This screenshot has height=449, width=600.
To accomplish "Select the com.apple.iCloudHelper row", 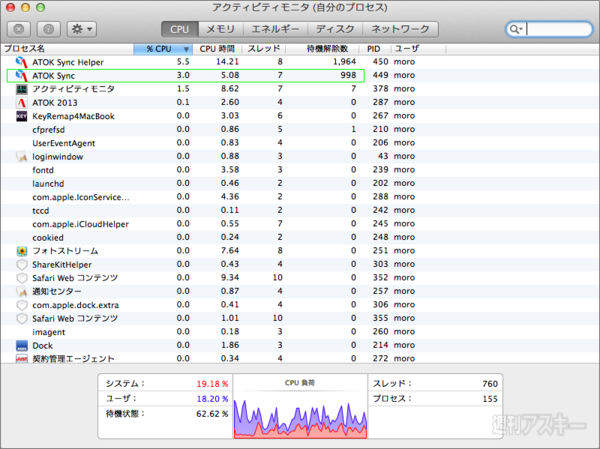I will point(300,224).
